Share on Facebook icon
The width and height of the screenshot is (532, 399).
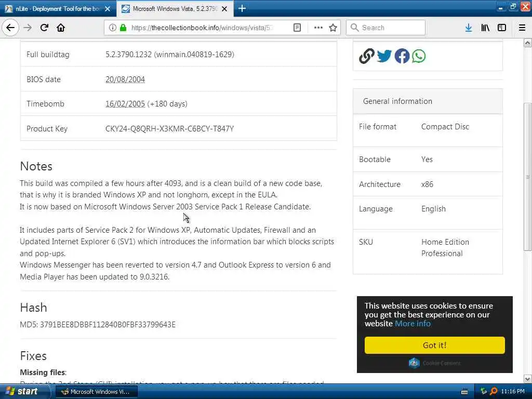pyautogui.click(x=402, y=56)
